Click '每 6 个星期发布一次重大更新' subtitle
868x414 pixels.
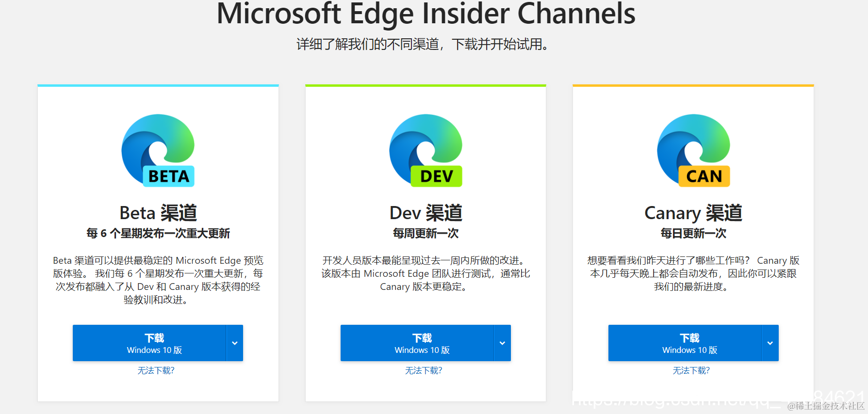click(158, 233)
